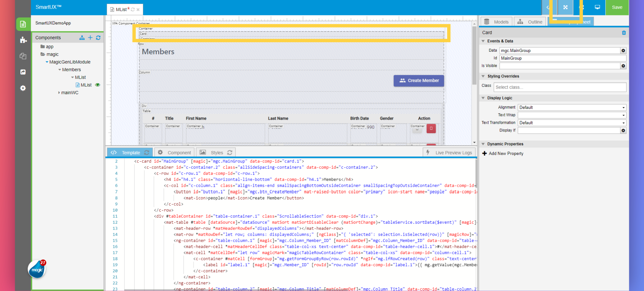Click Add New Property
644x291 pixels.
tap(503, 154)
